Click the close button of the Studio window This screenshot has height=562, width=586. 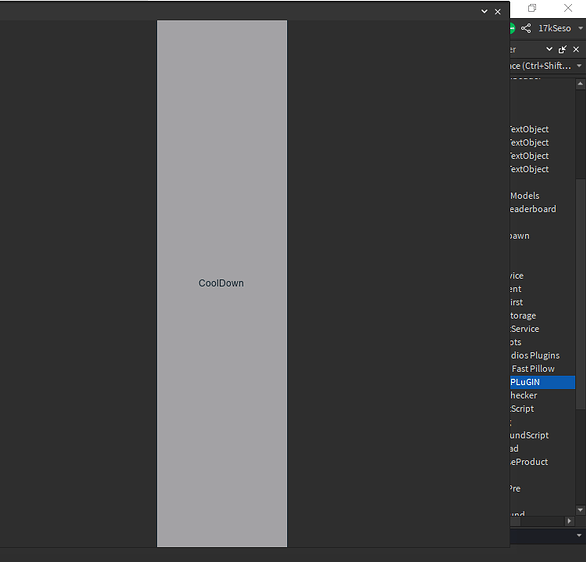point(568,8)
